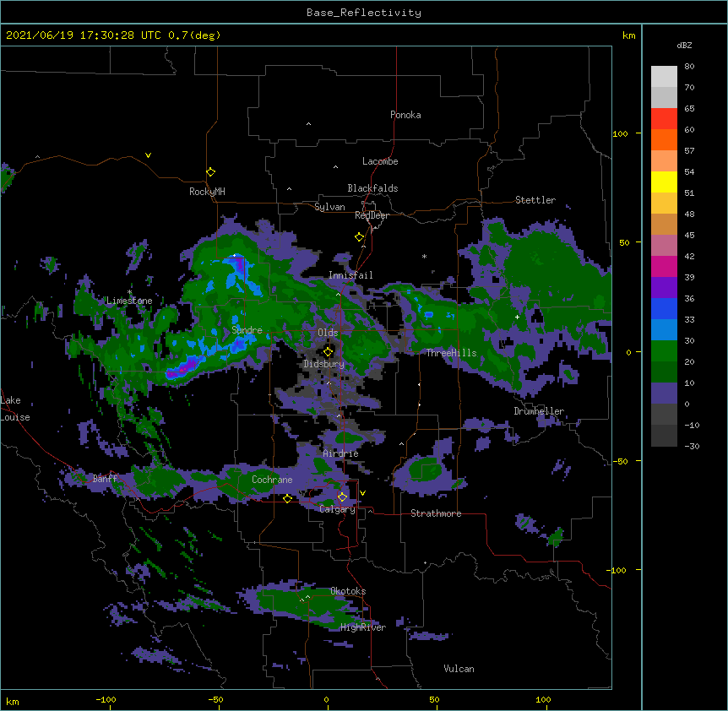Click the Lacombe city label
Viewport: 728px width, 711px height.
tap(380, 161)
